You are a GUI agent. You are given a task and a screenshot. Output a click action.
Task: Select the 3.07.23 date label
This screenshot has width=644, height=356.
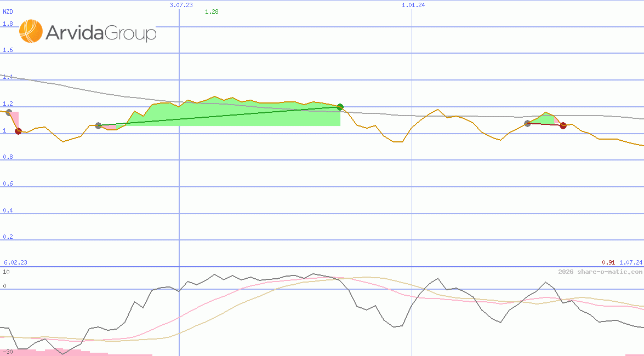click(x=181, y=5)
